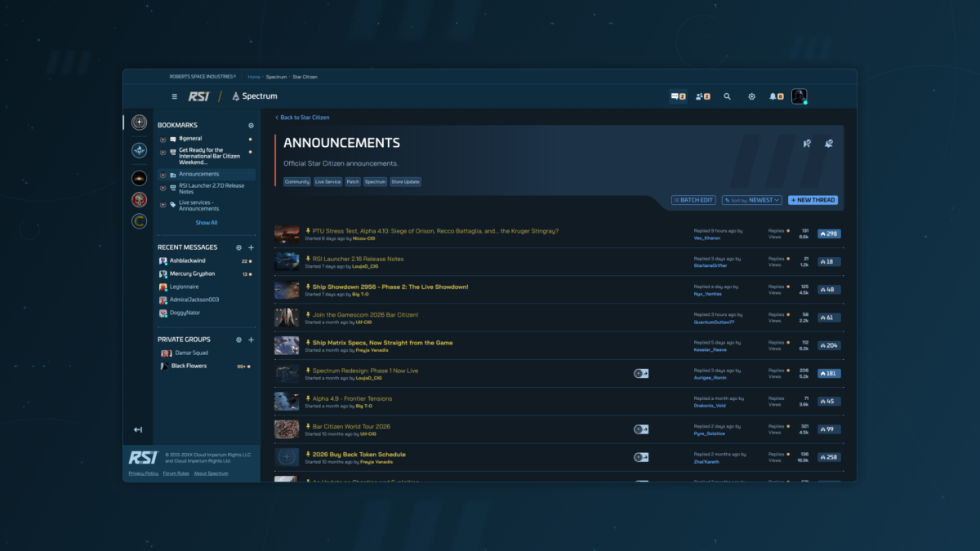Open PTU Stress Test thread thumbnail
The height and width of the screenshot is (551, 980).
[287, 234]
